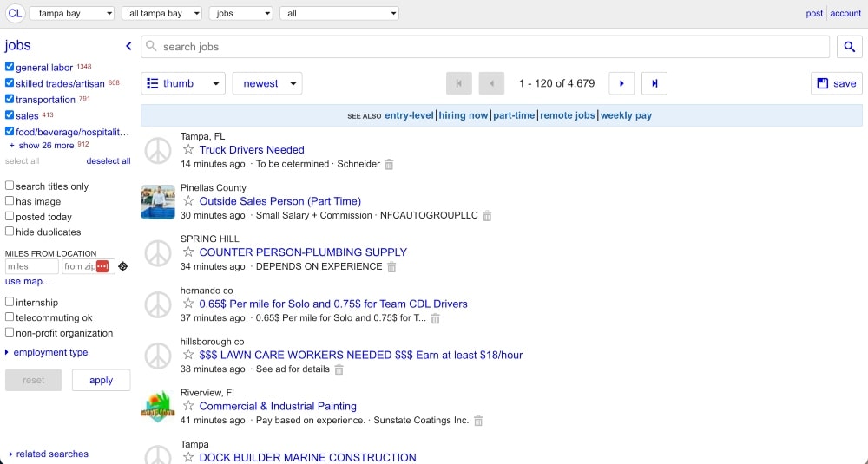This screenshot has height=464, width=868.
Task: Open the thumb view mode dropdown
Action: click(183, 83)
